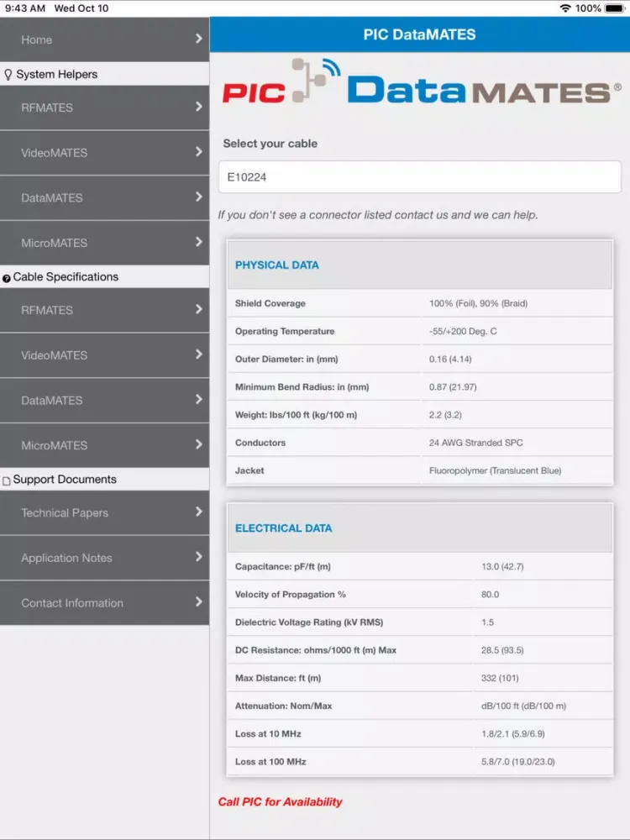Click '0.87 (21.97)' bend radius value
Screen dimensions: 630x840
(x=453, y=386)
